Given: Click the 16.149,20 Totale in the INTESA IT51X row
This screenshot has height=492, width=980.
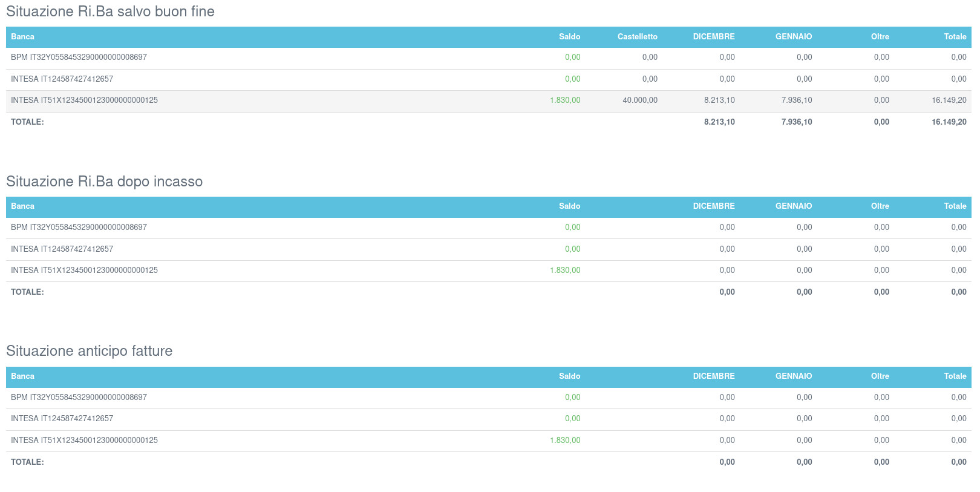Looking at the screenshot, I should tap(949, 100).
